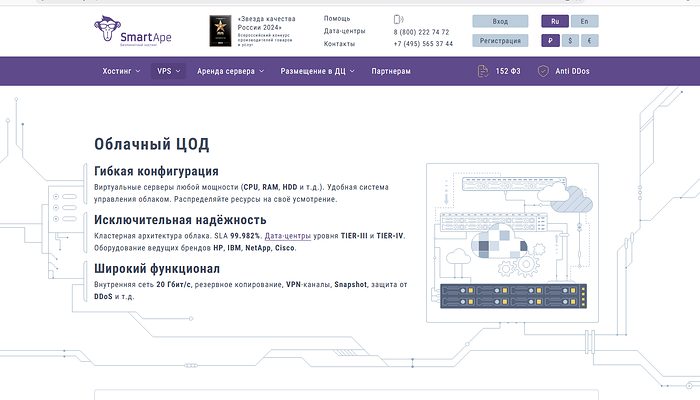Select dollar currency
The image size is (700, 400).
click(570, 41)
